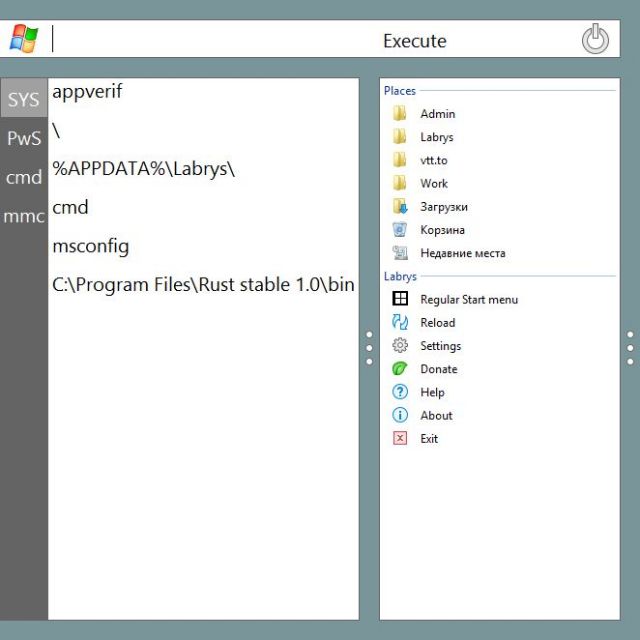Open the Rust stable 1.0 bin path

click(x=203, y=285)
